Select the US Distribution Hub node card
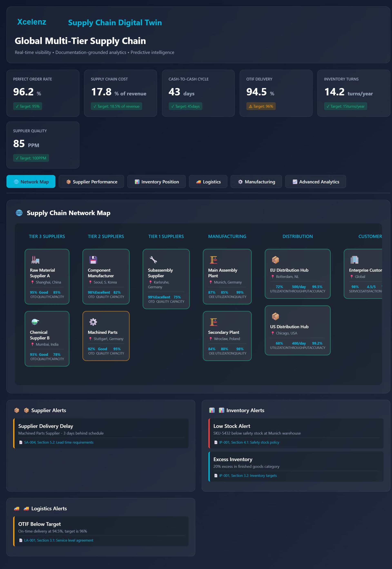The image size is (392, 569). 297,330
